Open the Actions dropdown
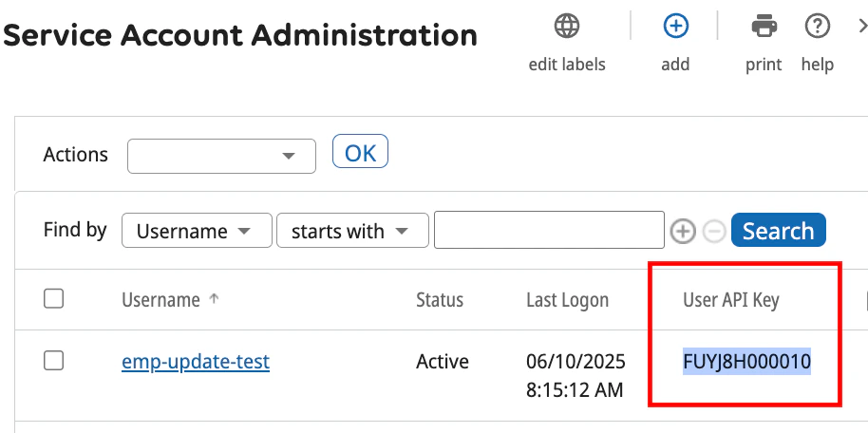Image resolution: width=868 pixels, height=433 pixels. pyautogui.click(x=221, y=156)
